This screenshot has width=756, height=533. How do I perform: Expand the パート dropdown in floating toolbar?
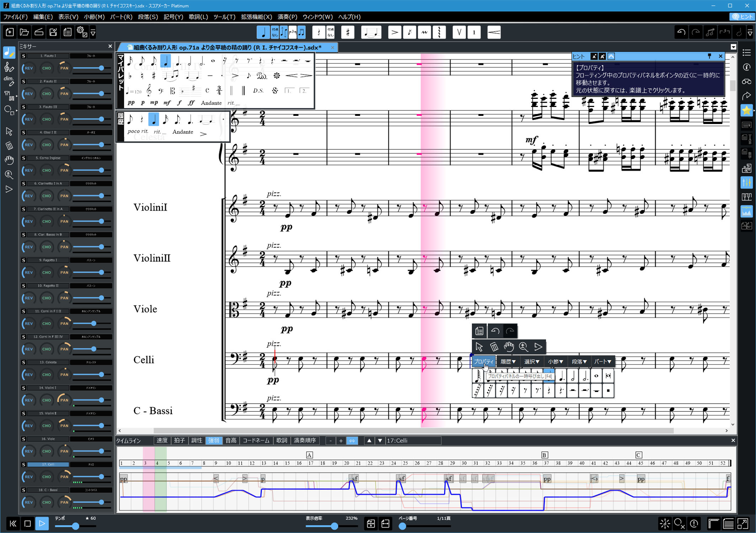coord(603,362)
